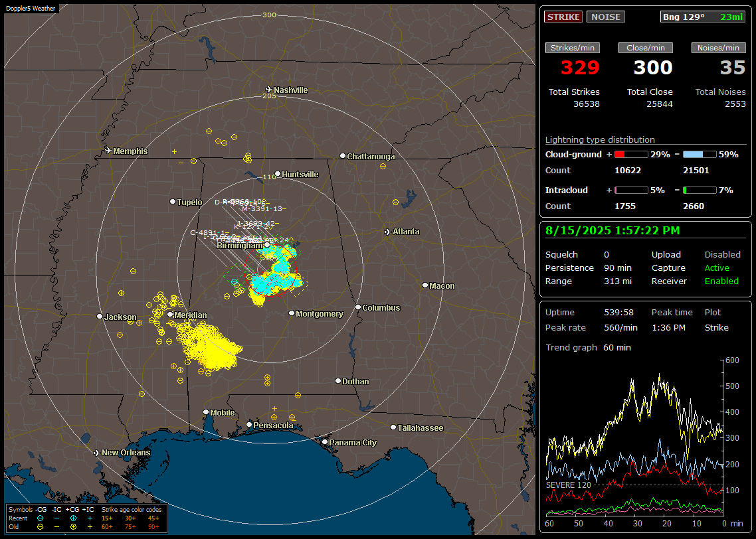Click the Trend graph 60 min label
Image resolution: width=756 pixels, height=539 pixels.
tap(588, 348)
